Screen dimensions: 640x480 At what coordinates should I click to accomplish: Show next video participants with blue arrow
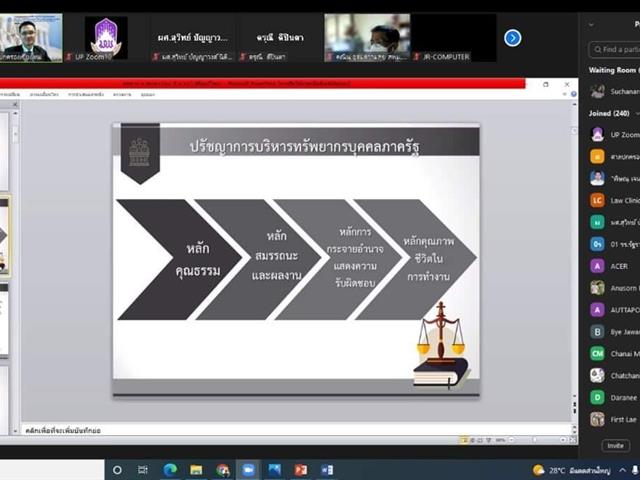tap(513, 38)
